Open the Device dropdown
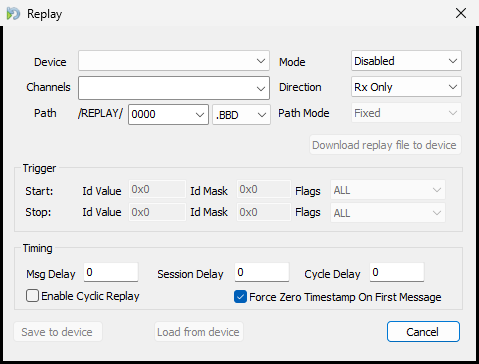 click(x=174, y=61)
